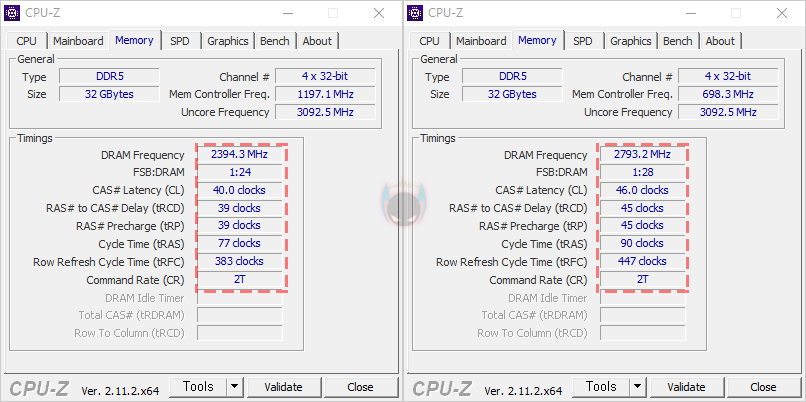
Task: Minimize the left CPU-Z window
Action: 286,13
